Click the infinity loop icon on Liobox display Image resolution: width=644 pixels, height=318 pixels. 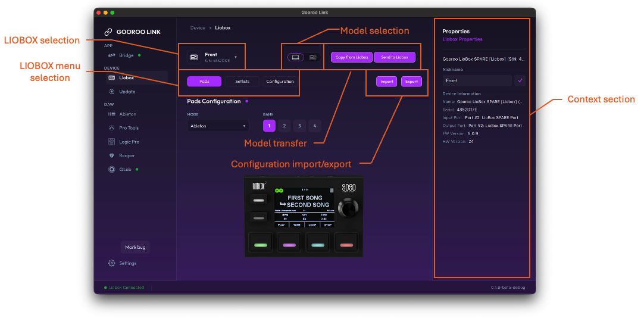point(279,191)
